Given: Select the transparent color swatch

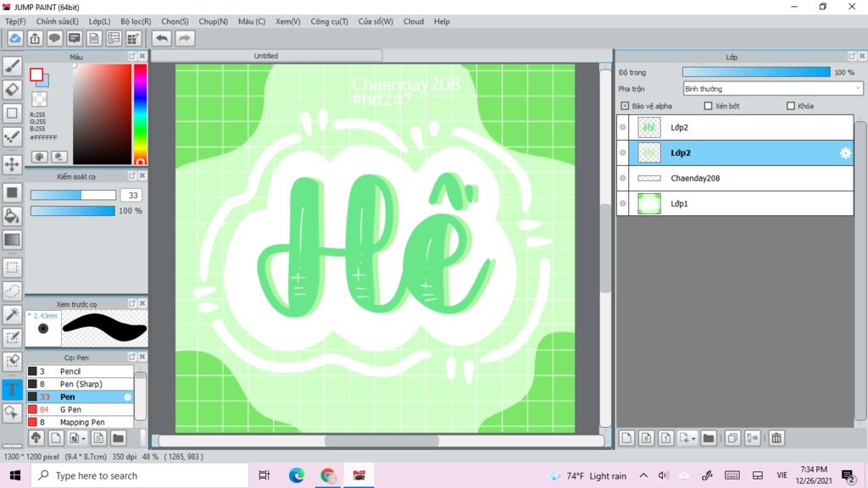Looking at the screenshot, I should pos(39,99).
